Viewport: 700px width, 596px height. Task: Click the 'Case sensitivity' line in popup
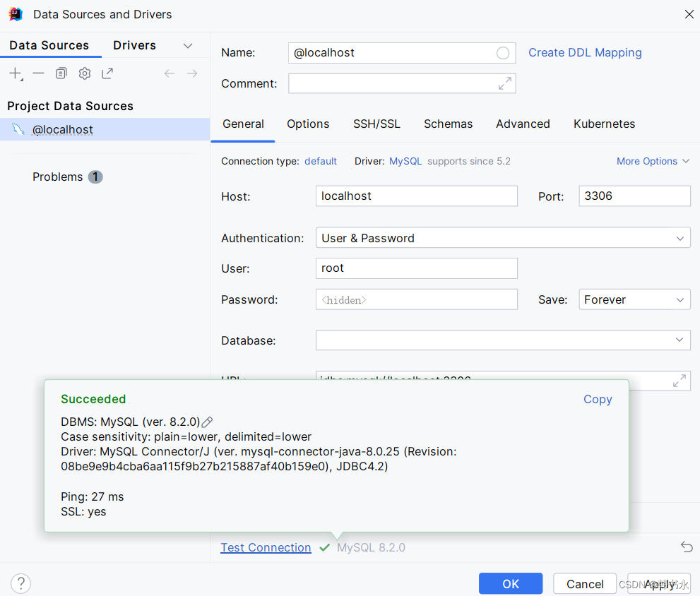(x=186, y=436)
